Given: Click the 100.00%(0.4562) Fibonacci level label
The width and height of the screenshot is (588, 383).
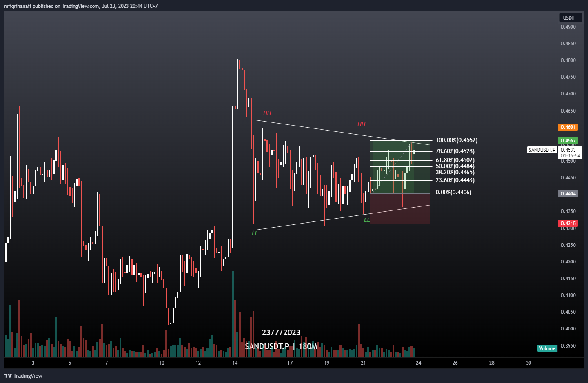Looking at the screenshot, I should [457, 140].
